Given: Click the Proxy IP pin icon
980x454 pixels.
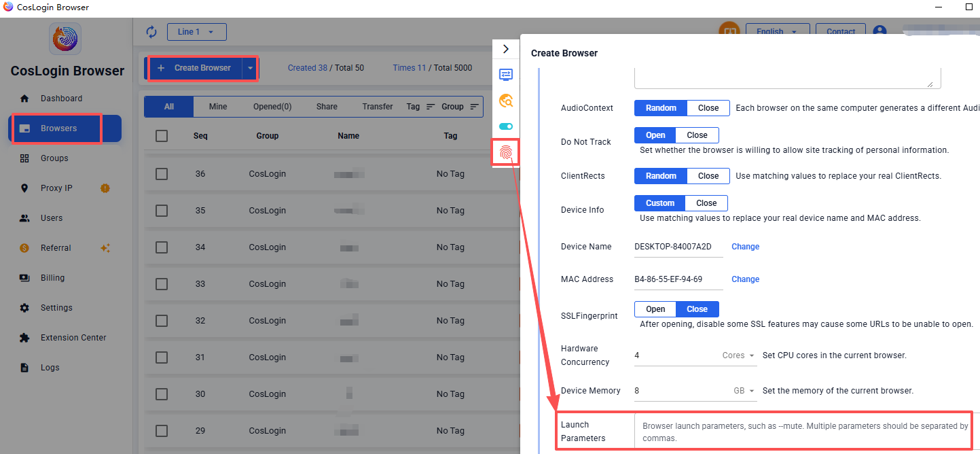Looking at the screenshot, I should point(24,188).
